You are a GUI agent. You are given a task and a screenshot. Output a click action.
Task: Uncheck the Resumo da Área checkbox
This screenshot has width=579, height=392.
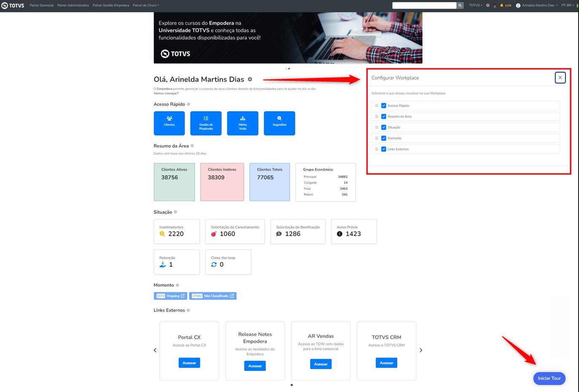(x=384, y=116)
